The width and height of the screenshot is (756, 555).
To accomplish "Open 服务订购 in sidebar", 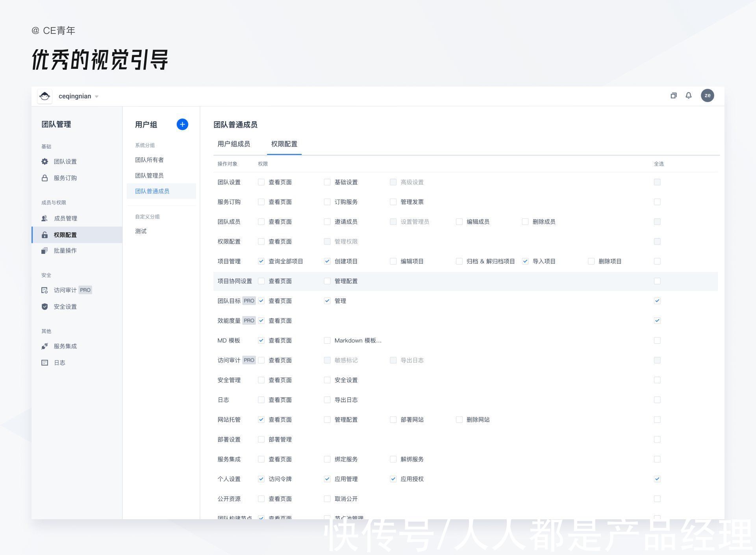I will 65,178.
